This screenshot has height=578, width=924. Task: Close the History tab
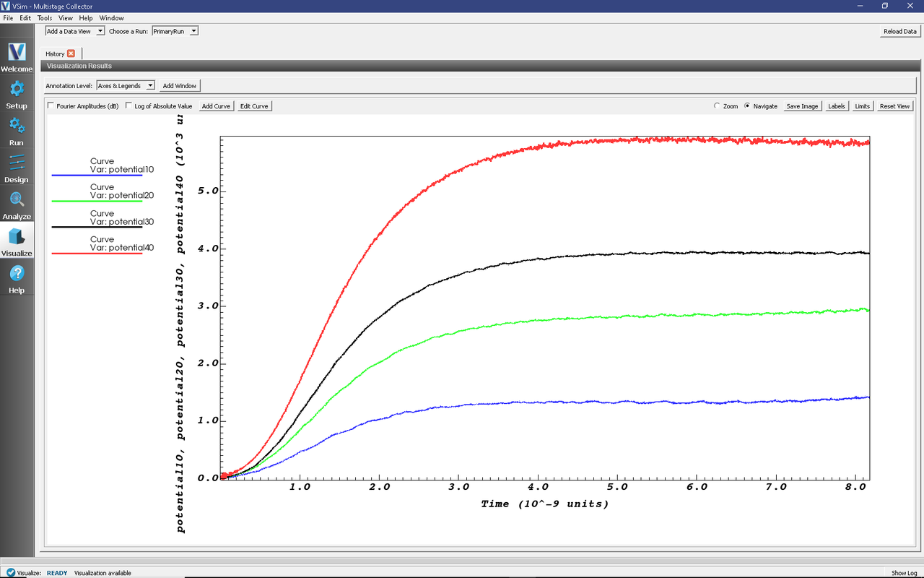(71, 53)
